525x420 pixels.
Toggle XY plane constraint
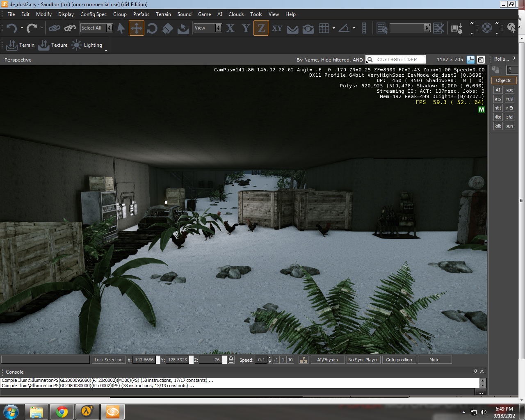277,28
